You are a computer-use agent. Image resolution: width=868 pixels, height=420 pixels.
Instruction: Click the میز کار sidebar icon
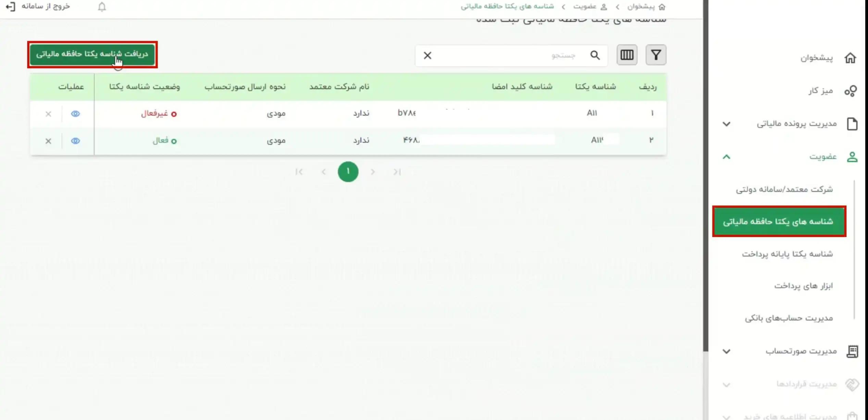coord(851,91)
